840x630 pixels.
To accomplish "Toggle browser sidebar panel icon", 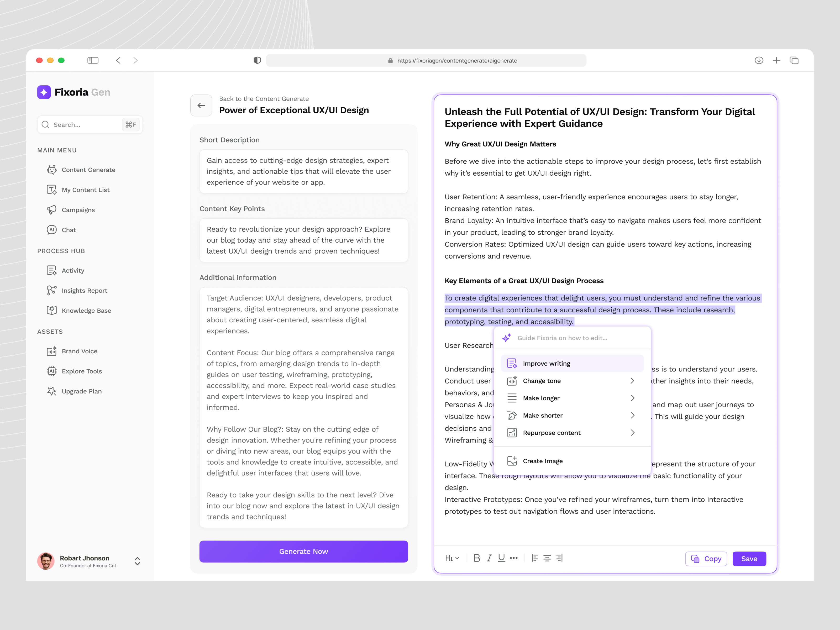I will pos(93,60).
